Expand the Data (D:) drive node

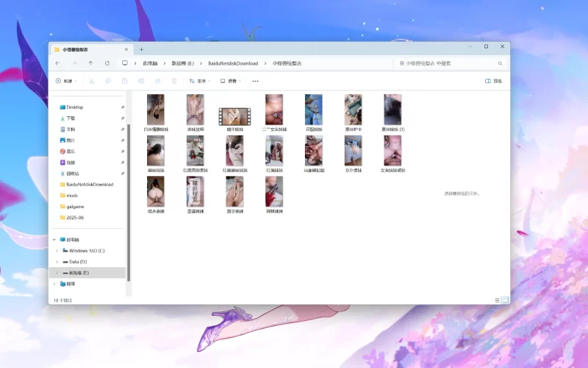57,262
